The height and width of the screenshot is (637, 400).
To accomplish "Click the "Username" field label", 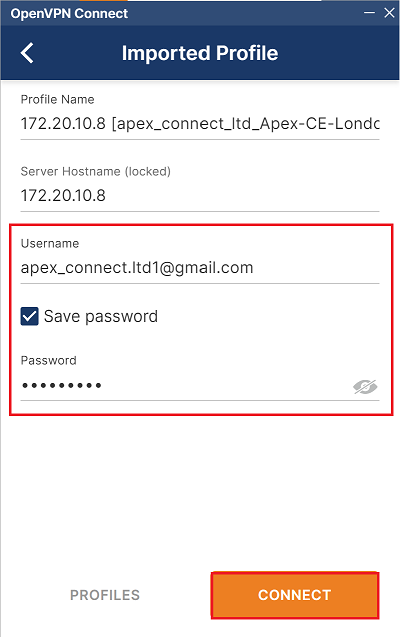I will 50,243.
